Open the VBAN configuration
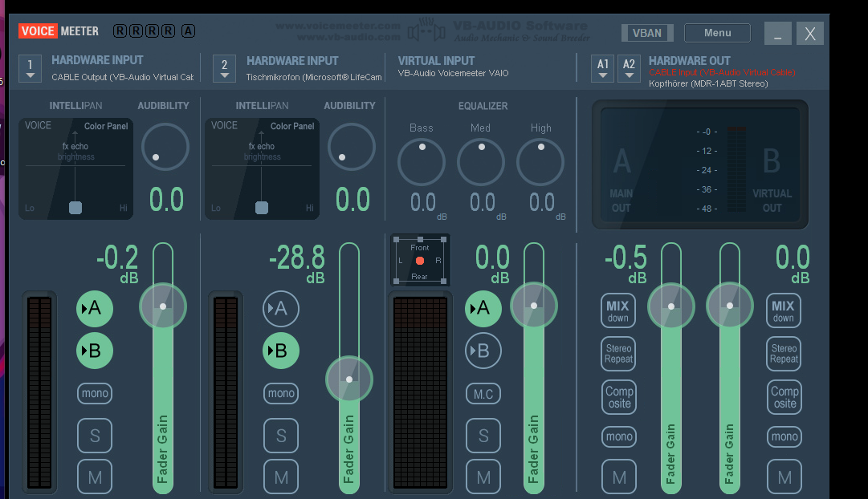The image size is (868, 499). [647, 33]
